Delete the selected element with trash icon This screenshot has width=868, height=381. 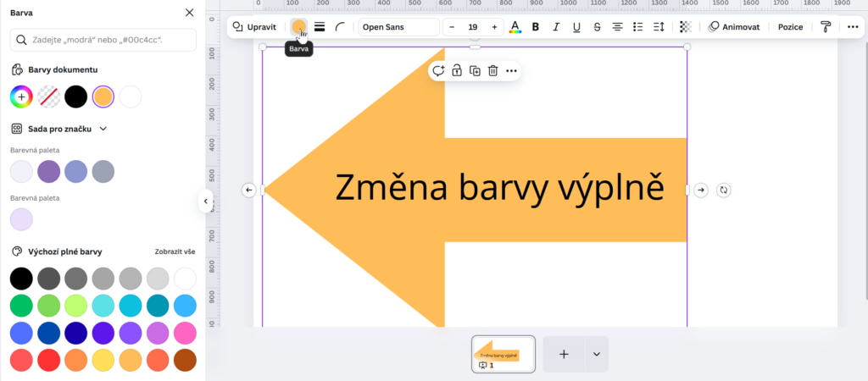point(492,71)
